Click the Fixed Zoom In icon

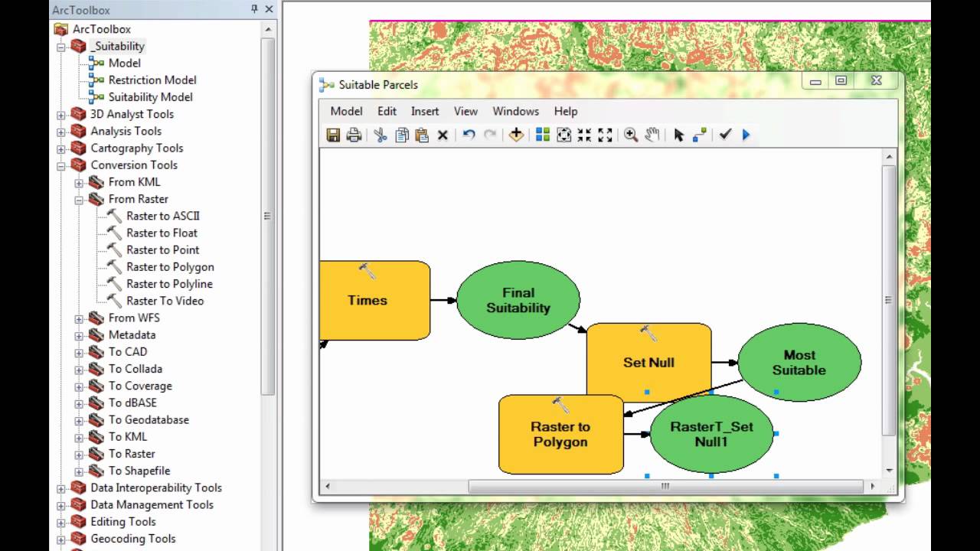point(584,135)
